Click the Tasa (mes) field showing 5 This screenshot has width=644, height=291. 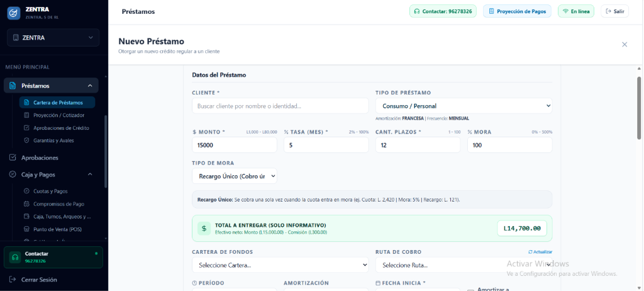click(x=326, y=145)
